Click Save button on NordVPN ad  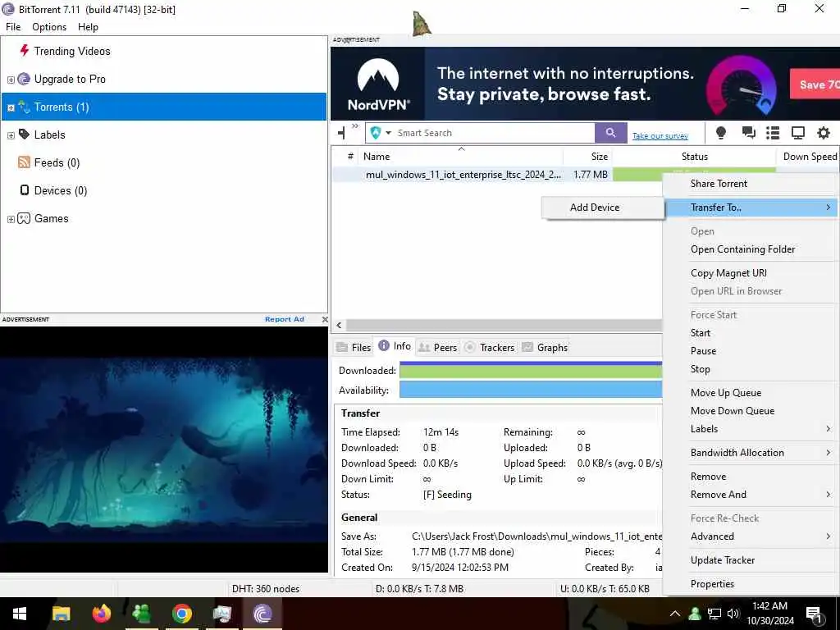pyautogui.click(x=815, y=84)
